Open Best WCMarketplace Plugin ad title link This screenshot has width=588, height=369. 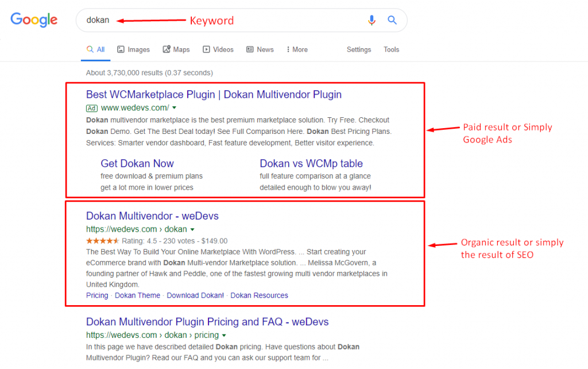pyautogui.click(x=214, y=95)
